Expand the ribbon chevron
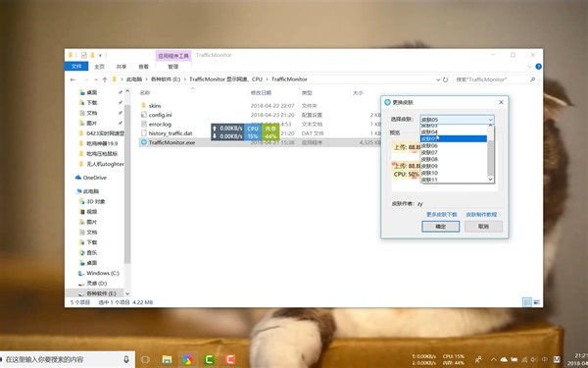This screenshot has width=588, height=368. [529, 67]
